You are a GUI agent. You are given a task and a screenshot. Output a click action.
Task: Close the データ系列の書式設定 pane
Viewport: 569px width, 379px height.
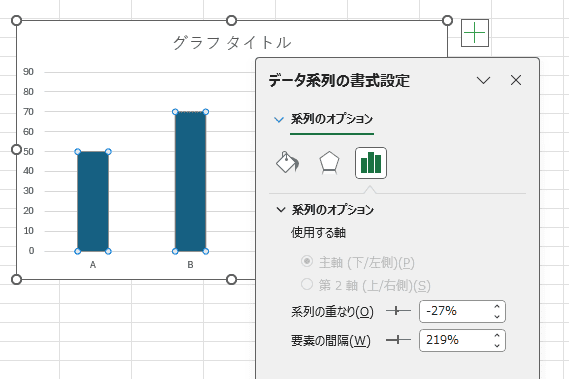[516, 80]
